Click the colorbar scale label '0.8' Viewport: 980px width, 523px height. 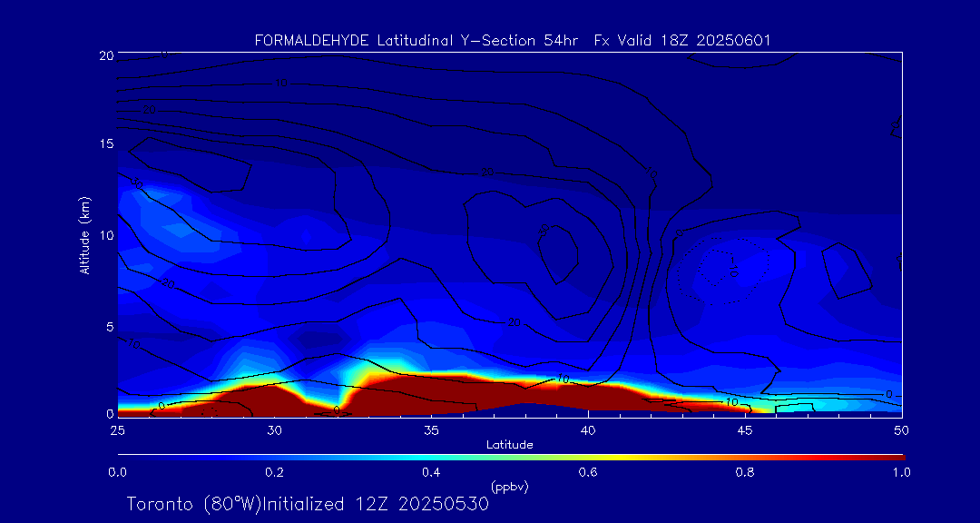(745, 472)
